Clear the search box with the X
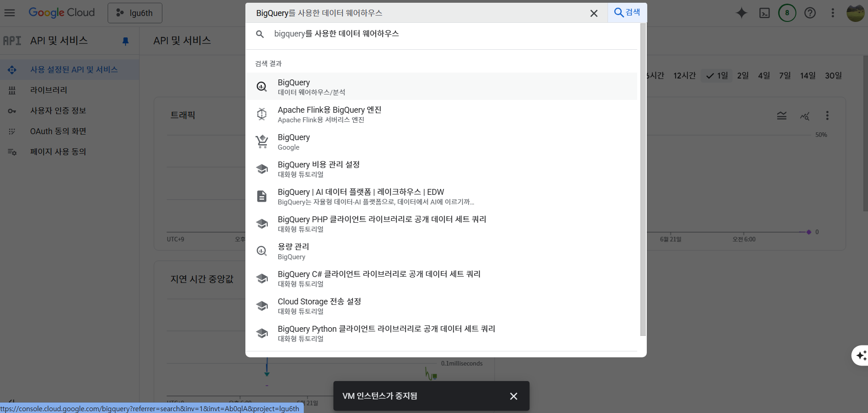Image resolution: width=868 pixels, height=413 pixels. coord(594,13)
